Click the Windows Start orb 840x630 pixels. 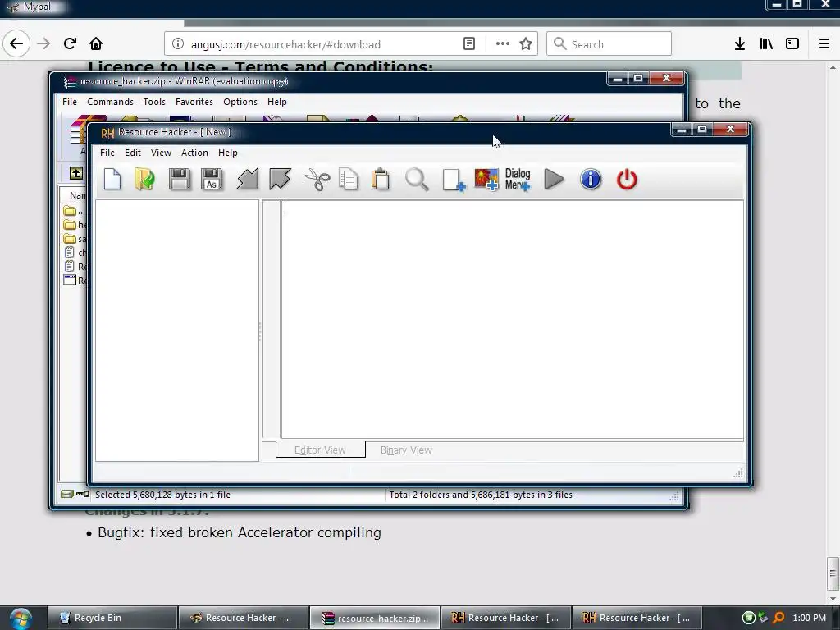[21, 619]
